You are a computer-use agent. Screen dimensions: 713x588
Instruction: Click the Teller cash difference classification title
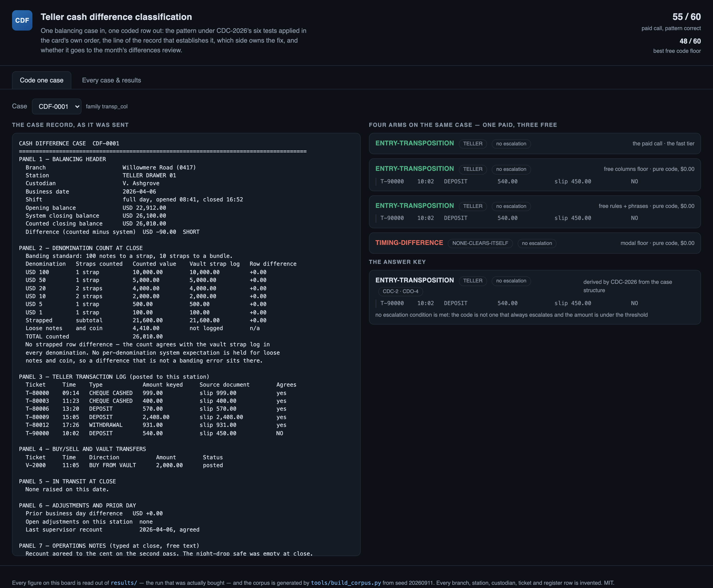(116, 17)
